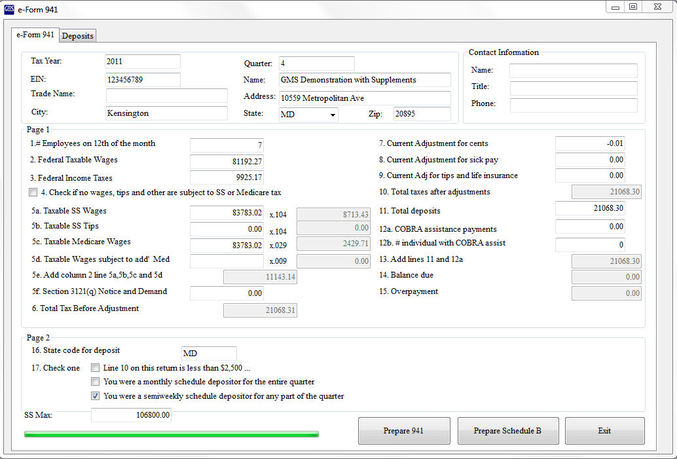The image size is (677, 459).
Task: Click the 5f Section 3121(q) field
Action: click(227, 293)
